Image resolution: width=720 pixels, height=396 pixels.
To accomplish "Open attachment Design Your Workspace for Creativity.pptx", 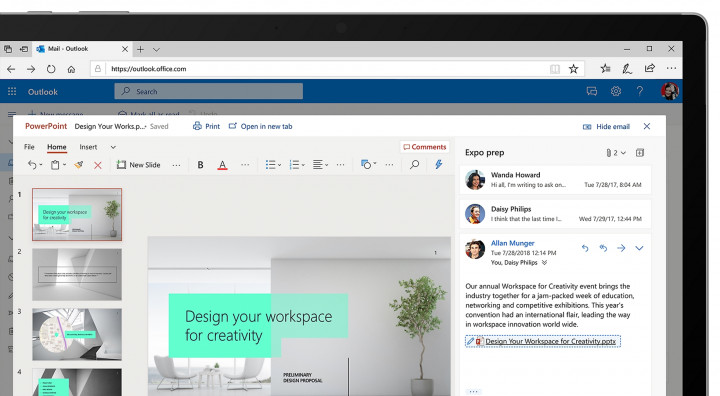I will [543, 341].
